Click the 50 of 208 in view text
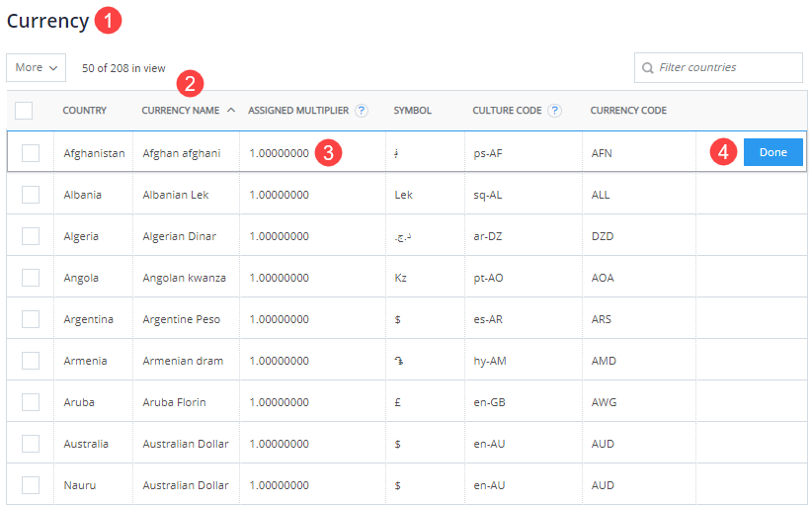Screen dimensions: 812x505 [123, 68]
